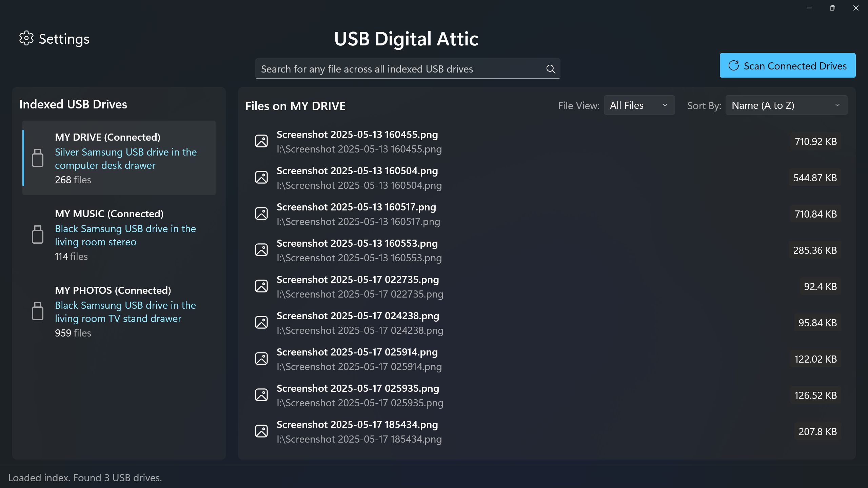Click the USB drive icon beside MY MUSIC

38,235
